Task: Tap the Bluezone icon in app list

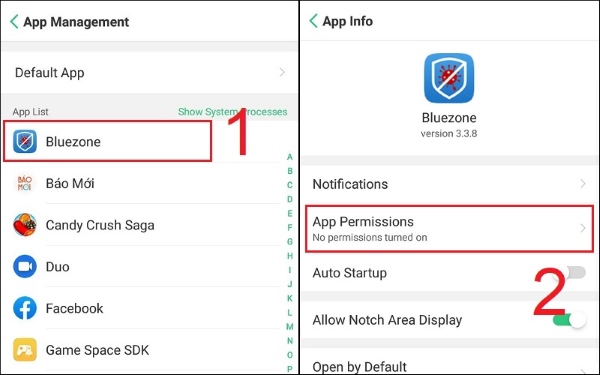Action: click(x=25, y=141)
